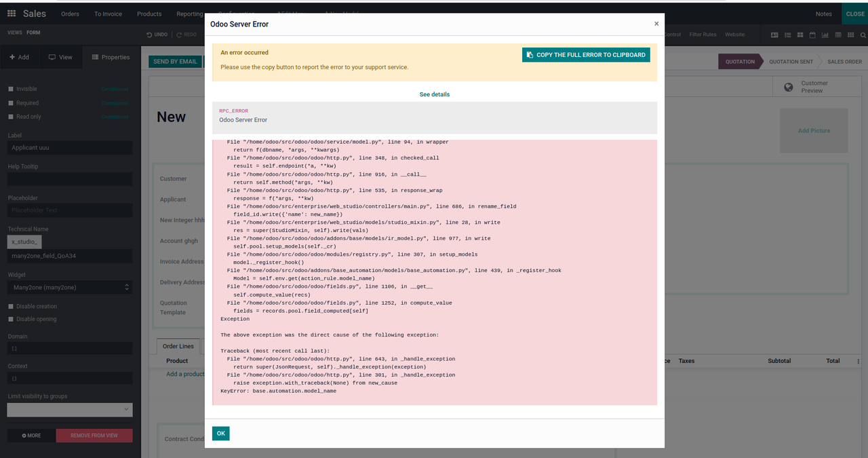Click the KeyError: base.automation.model_name line
The width and height of the screenshot is (868, 458).
coord(278,391)
